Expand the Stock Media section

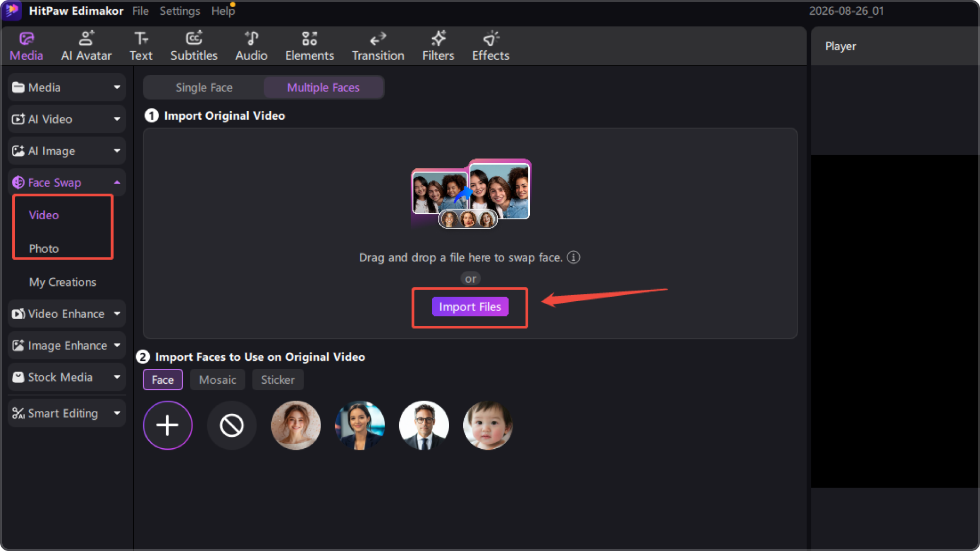(x=67, y=377)
